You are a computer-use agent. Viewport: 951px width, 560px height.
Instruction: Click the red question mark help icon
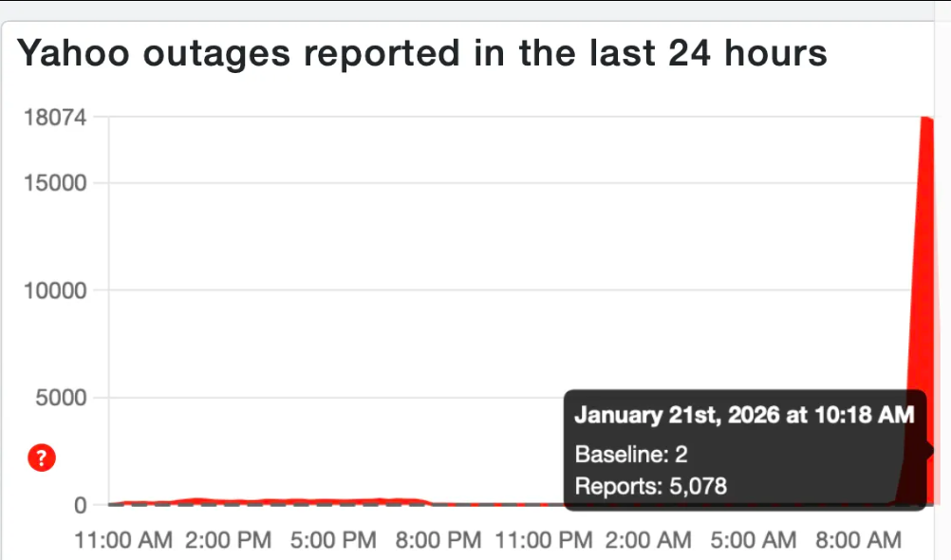[39, 457]
